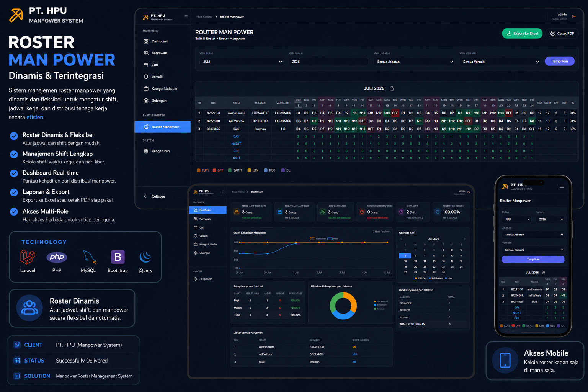
Task: Click the Tingkat Kehadiran card pie icon
Action: (x=438, y=212)
